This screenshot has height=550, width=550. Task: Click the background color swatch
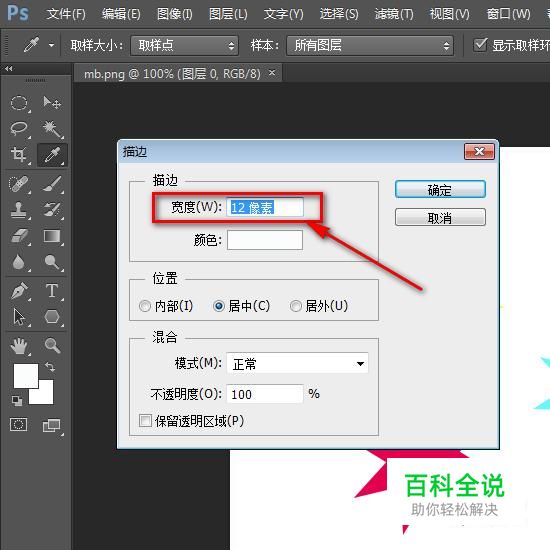45,396
